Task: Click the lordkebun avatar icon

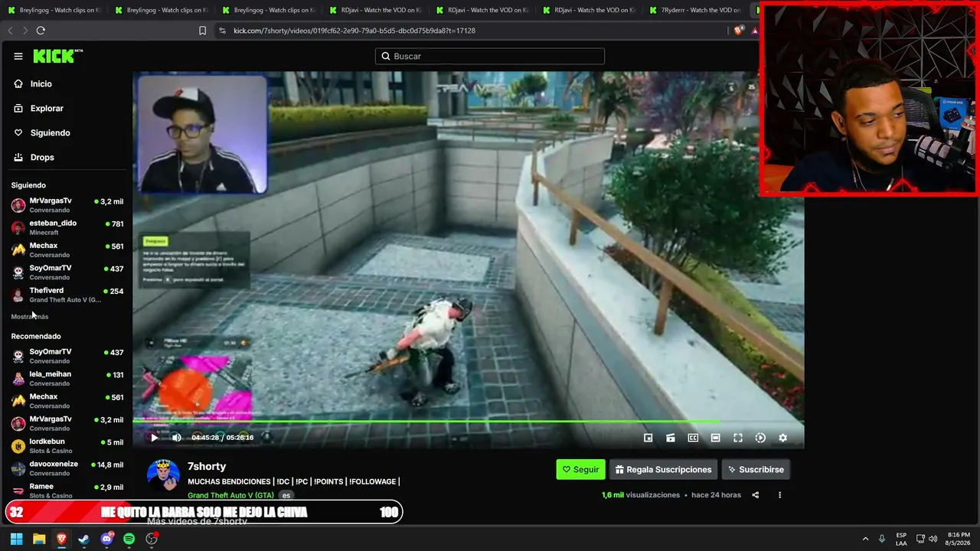Action: coord(18,446)
